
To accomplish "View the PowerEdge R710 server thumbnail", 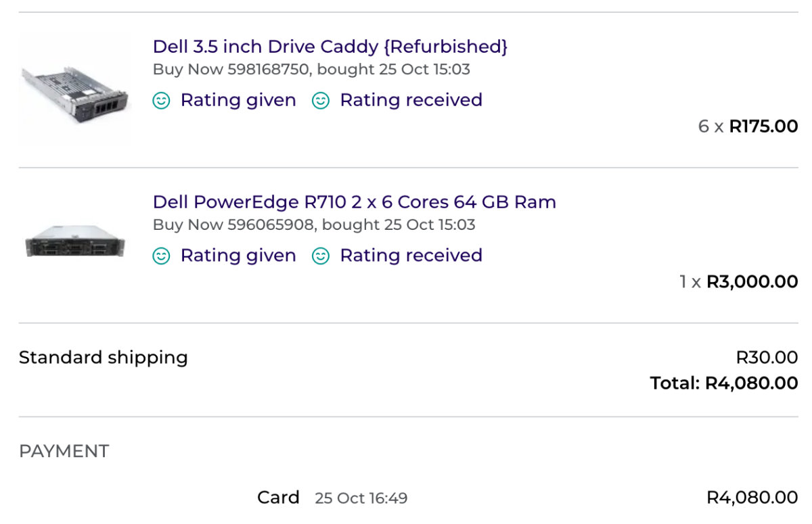I will [x=74, y=241].
